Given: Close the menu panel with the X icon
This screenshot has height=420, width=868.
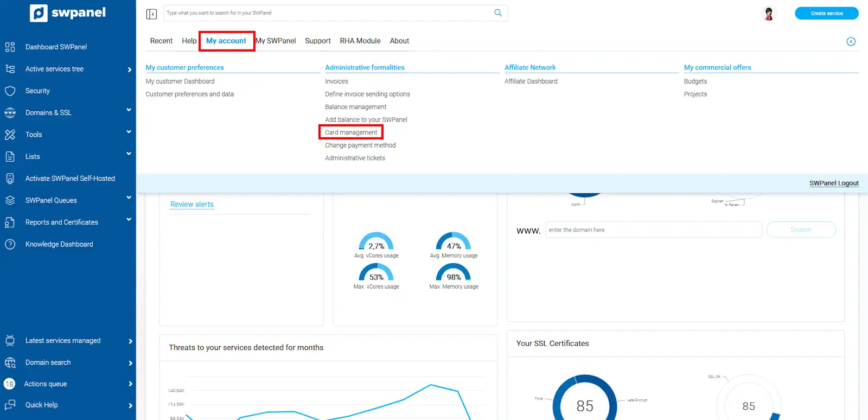Looking at the screenshot, I should [x=851, y=42].
